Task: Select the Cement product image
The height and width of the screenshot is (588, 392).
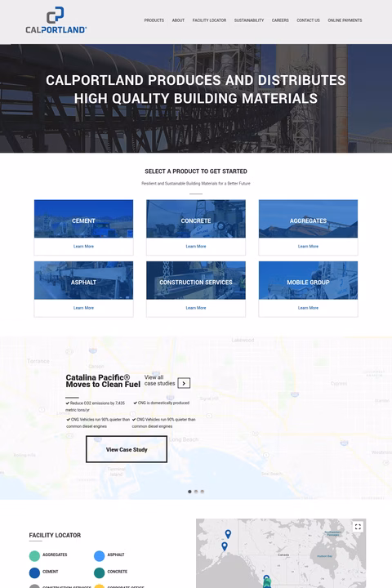Action: 83,219
